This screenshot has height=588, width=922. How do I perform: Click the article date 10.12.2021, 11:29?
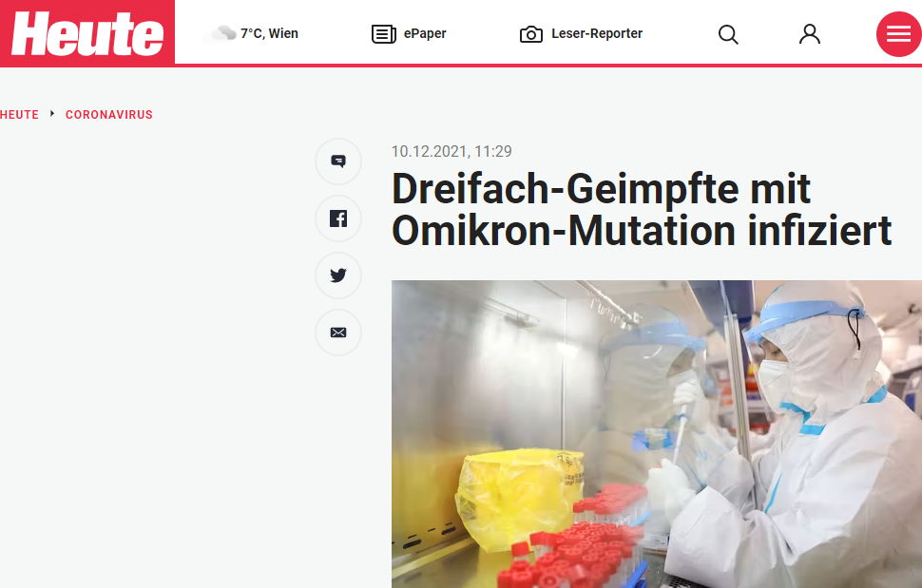click(451, 152)
